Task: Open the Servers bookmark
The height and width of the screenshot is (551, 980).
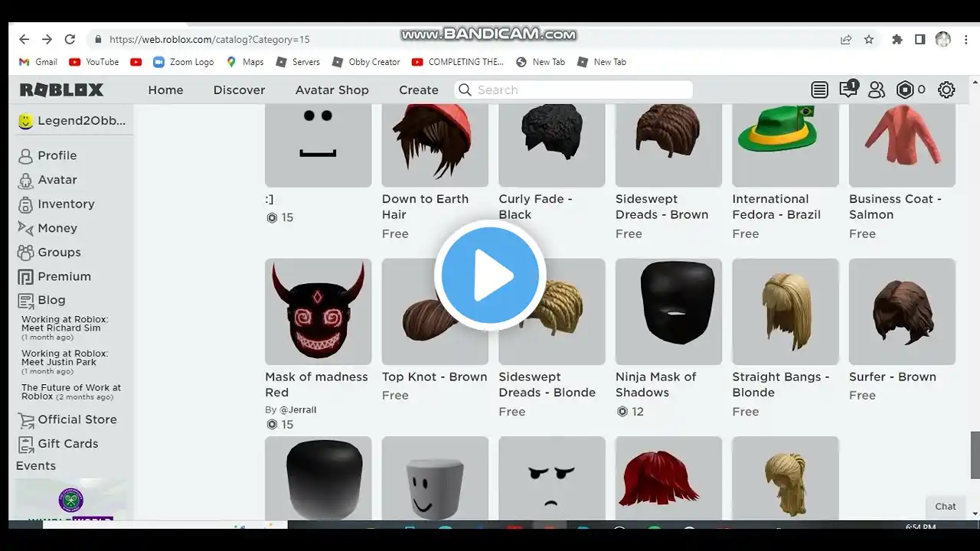Action: tap(298, 62)
